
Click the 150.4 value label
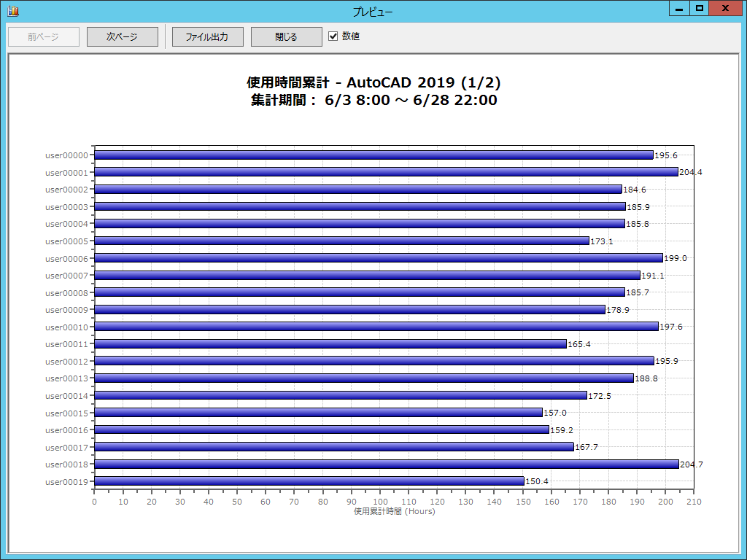point(537,481)
